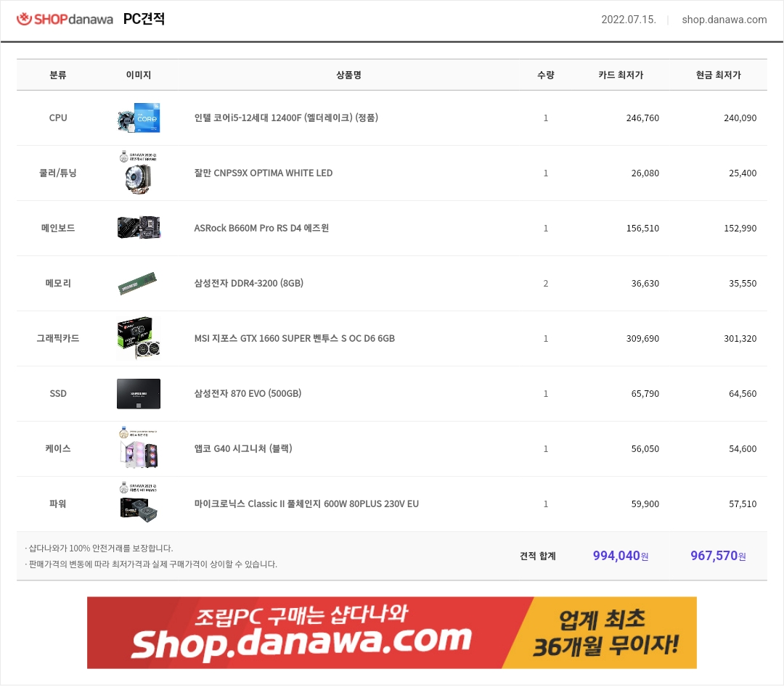Click the 잘만 CNPS9X OPTIMA WHITE LED name

(x=263, y=173)
